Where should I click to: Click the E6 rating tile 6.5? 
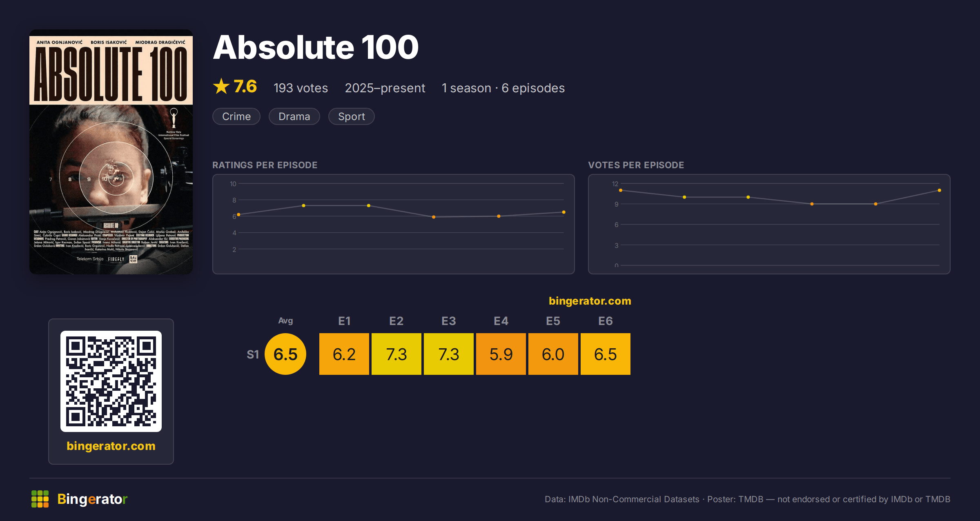tap(606, 354)
